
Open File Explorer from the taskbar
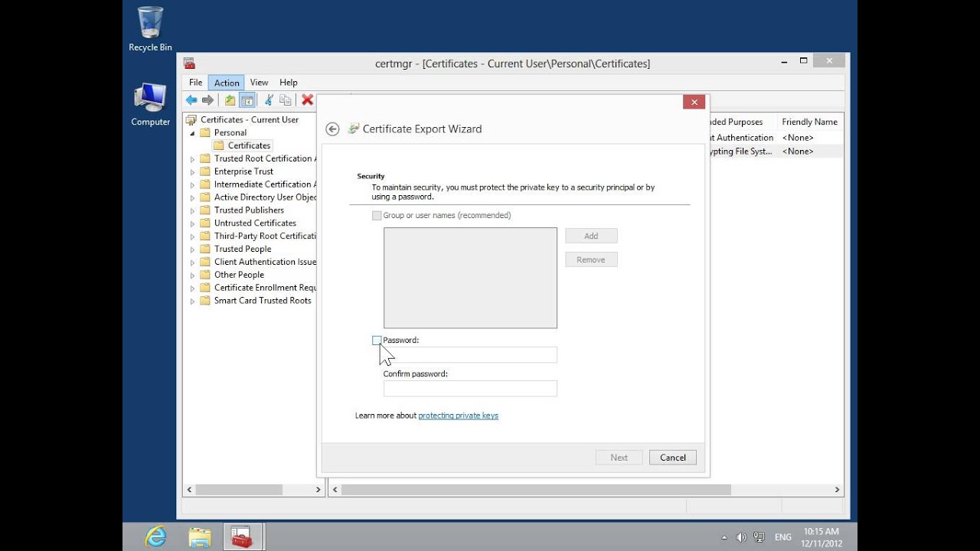(200, 536)
